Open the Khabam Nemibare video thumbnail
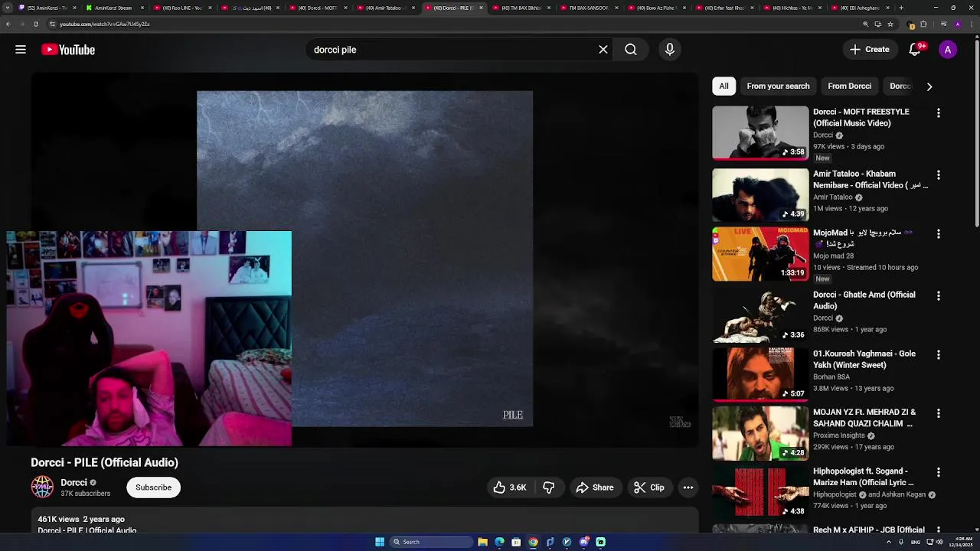The image size is (980, 551). (x=760, y=195)
